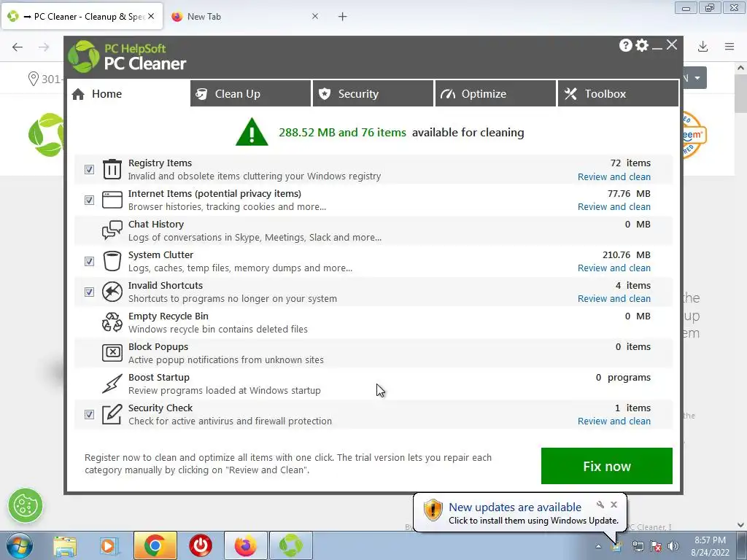Screen dimensions: 747x560
Task: Open the Firefox downloads arrow icon
Action: 703,47
